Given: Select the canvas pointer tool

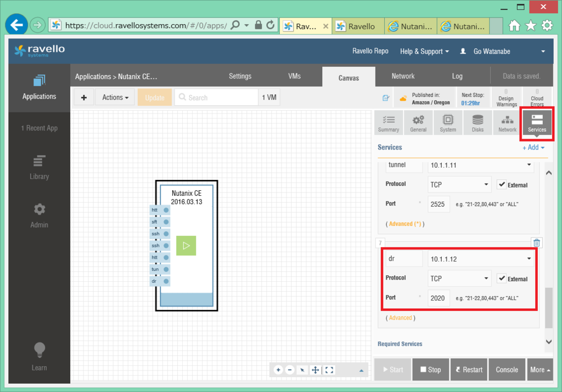Looking at the screenshot, I should [x=302, y=370].
